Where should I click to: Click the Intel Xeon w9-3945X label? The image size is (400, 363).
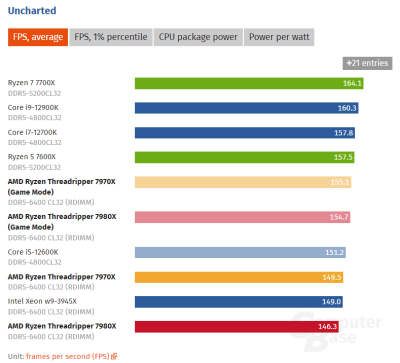pyautogui.click(x=42, y=301)
